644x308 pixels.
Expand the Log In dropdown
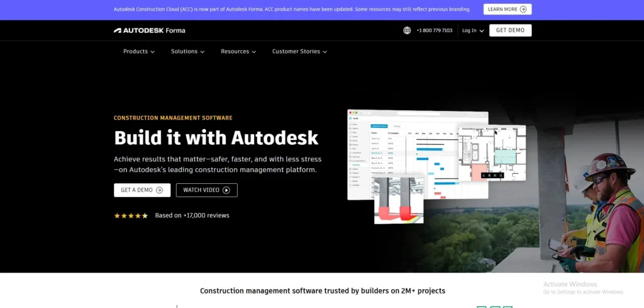coord(473,30)
